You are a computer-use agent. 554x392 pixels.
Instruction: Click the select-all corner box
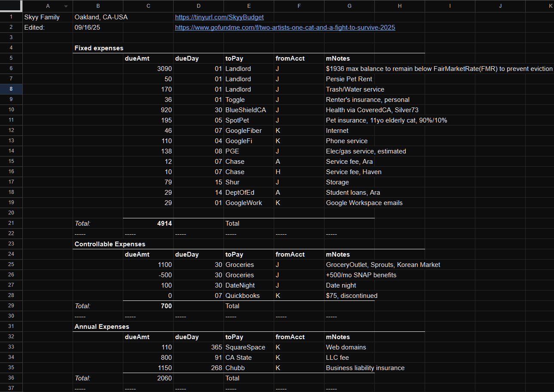click(11, 6)
